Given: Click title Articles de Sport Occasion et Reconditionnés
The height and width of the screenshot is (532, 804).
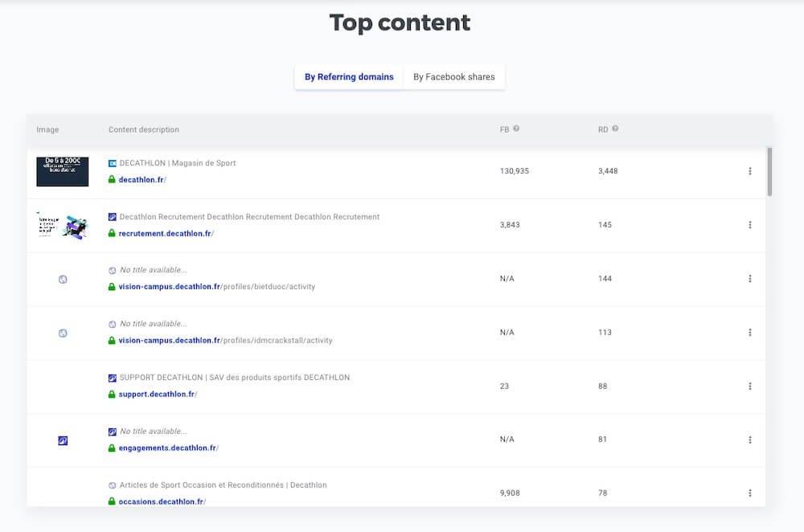Looking at the screenshot, I should 223,485.
